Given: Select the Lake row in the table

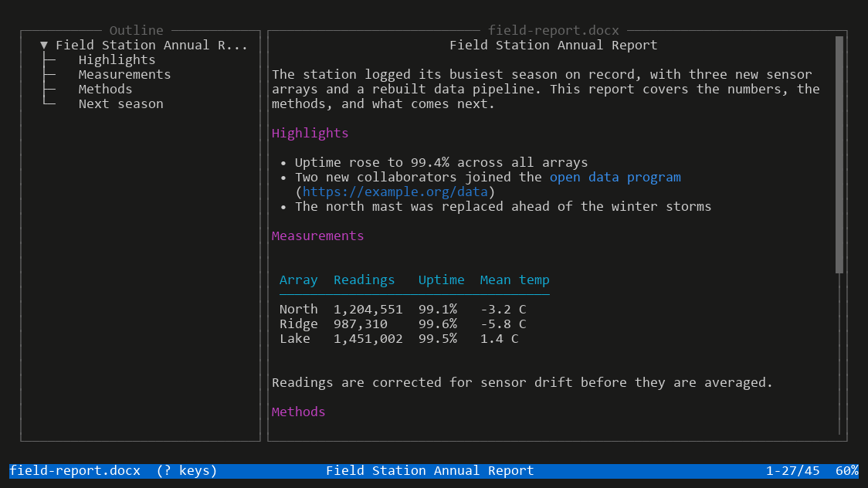Looking at the screenshot, I should 399,339.
